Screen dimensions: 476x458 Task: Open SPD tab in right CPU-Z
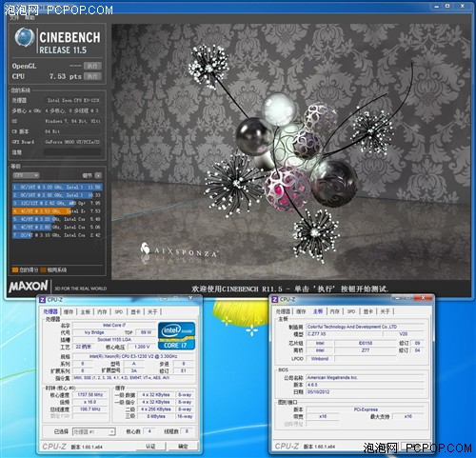[351, 311]
